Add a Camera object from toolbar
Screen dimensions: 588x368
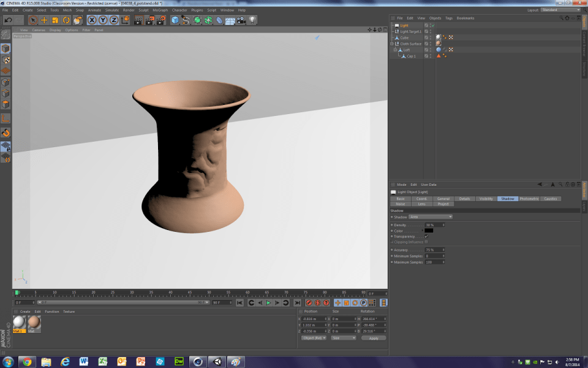click(241, 20)
